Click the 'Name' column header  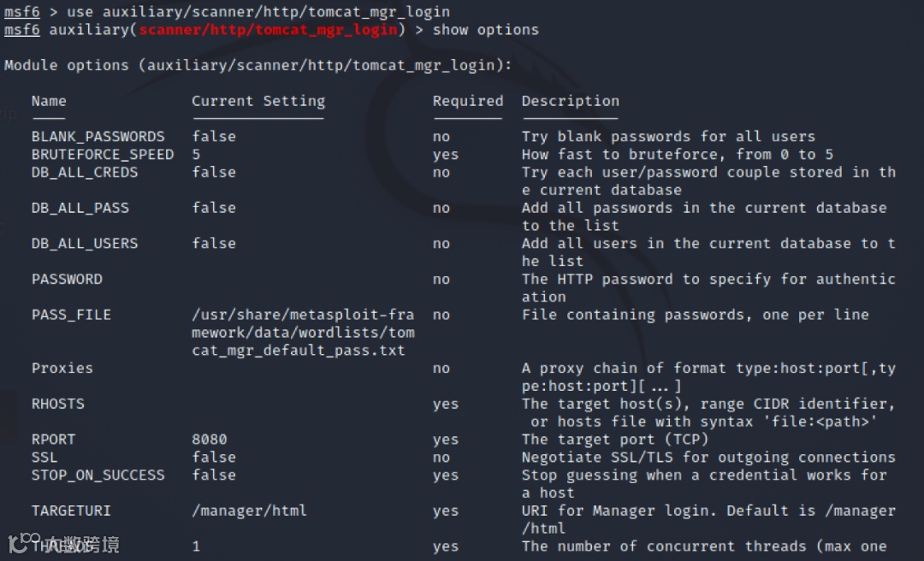(x=49, y=101)
